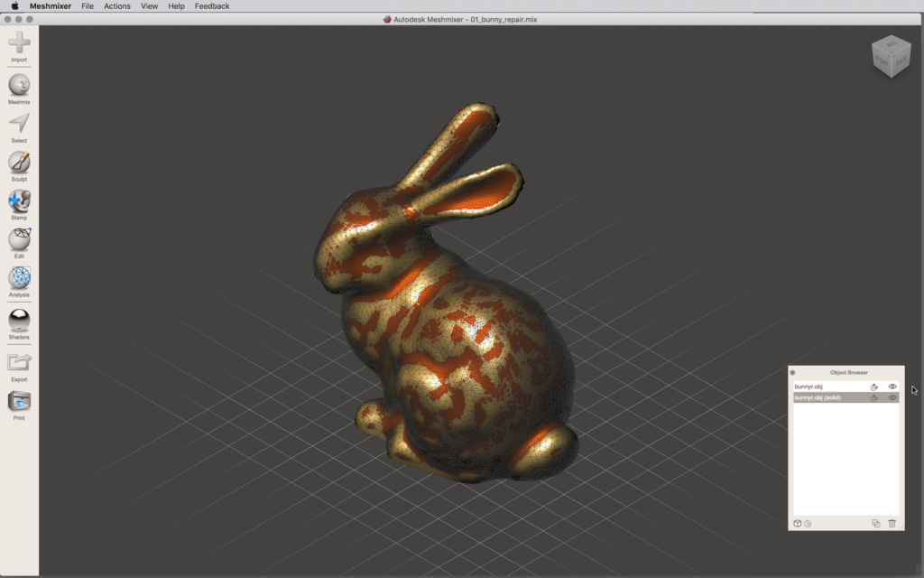The width and height of the screenshot is (924, 578).
Task: Click the Export icon in sidebar
Action: pyautogui.click(x=19, y=363)
